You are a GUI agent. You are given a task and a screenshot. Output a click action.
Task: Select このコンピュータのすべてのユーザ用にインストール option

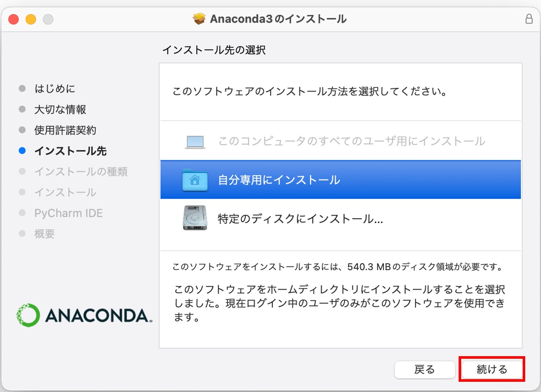[351, 141]
